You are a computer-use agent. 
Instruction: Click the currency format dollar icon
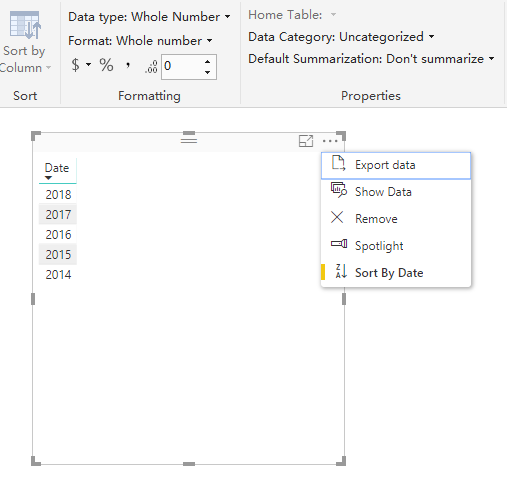tap(76, 65)
